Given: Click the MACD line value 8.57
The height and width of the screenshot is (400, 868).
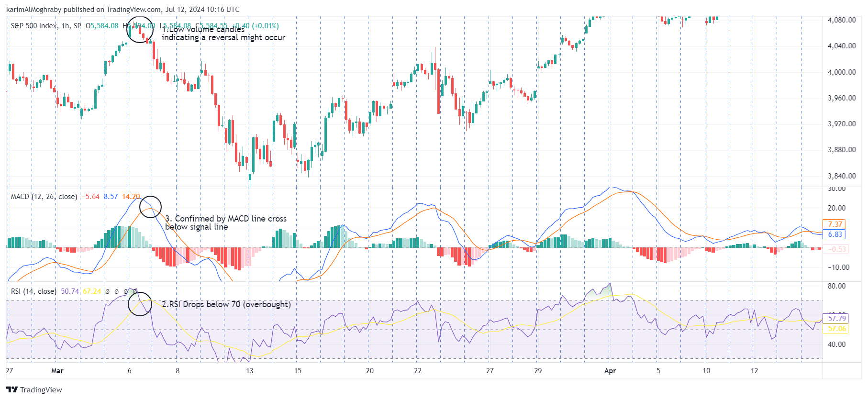Looking at the screenshot, I should click(111, 197).
